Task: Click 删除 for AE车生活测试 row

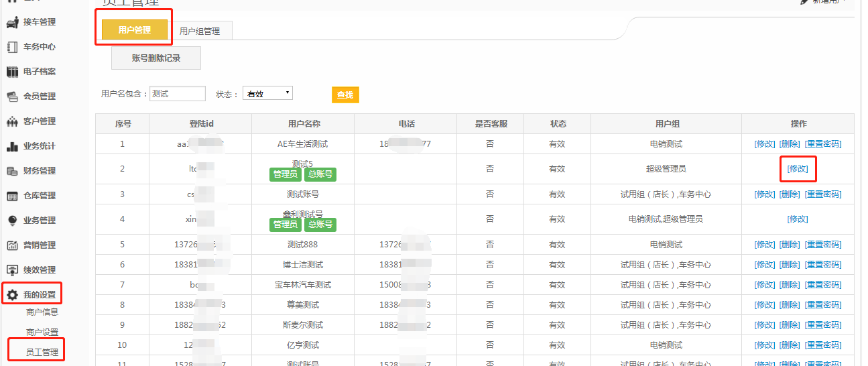Action: [x=790, y=144]
